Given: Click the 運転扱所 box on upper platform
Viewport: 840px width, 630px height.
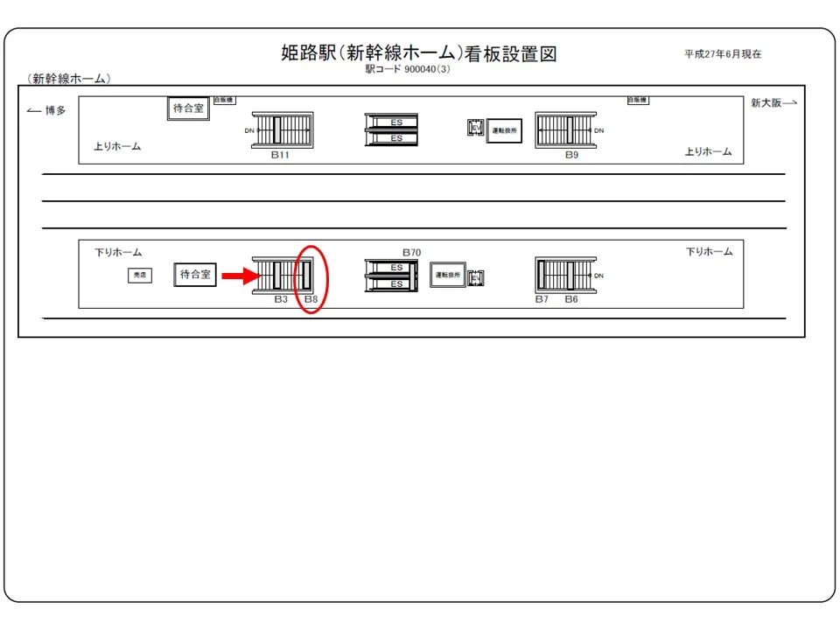Looking at the screenshot, I should pos(504,129).
